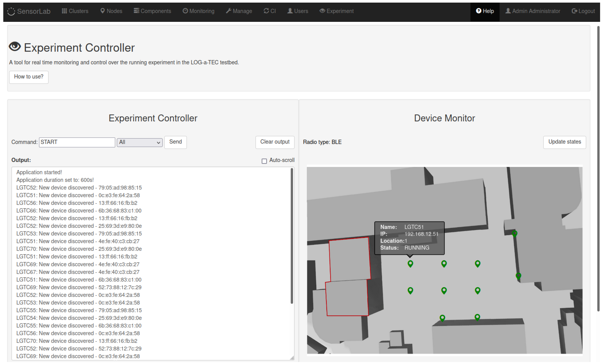Click Clear output button

click(x=275, y=142)
